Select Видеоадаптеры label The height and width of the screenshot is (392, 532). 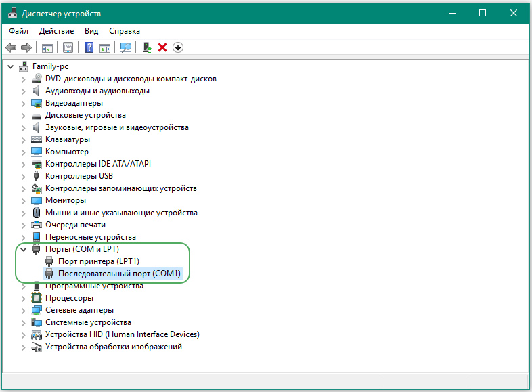(74, 103)
